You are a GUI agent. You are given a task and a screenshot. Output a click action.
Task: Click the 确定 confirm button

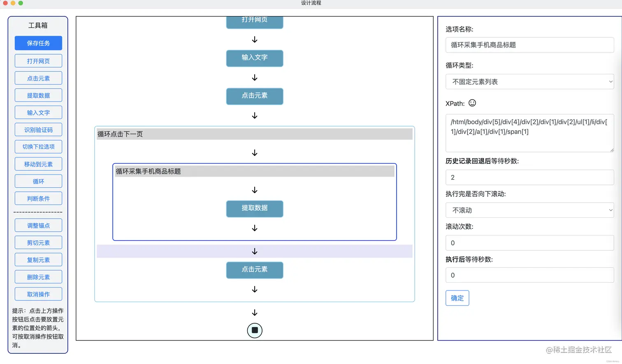[457, 298]
